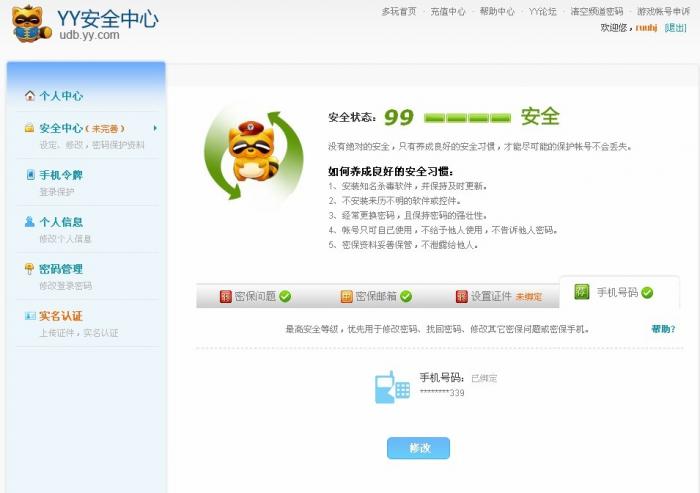
Task: Click the green icon on 手机号码 tab
Action: pyautogui.click(x=582, y=292)
